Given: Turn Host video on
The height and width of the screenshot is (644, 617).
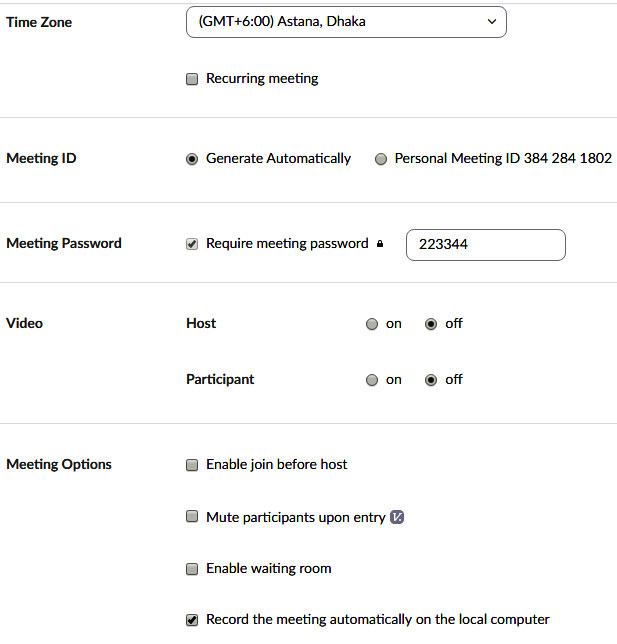Looking at the screenshot, I should (372, 324).
